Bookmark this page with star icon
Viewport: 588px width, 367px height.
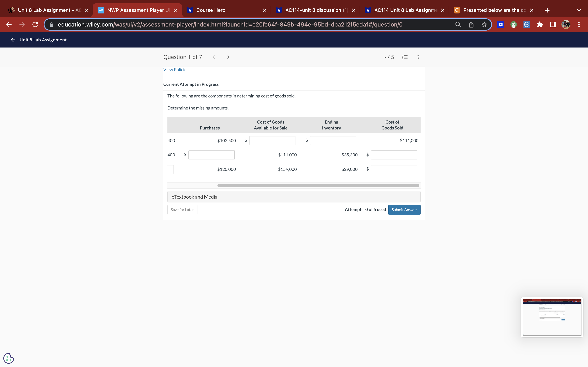[484, 24]
